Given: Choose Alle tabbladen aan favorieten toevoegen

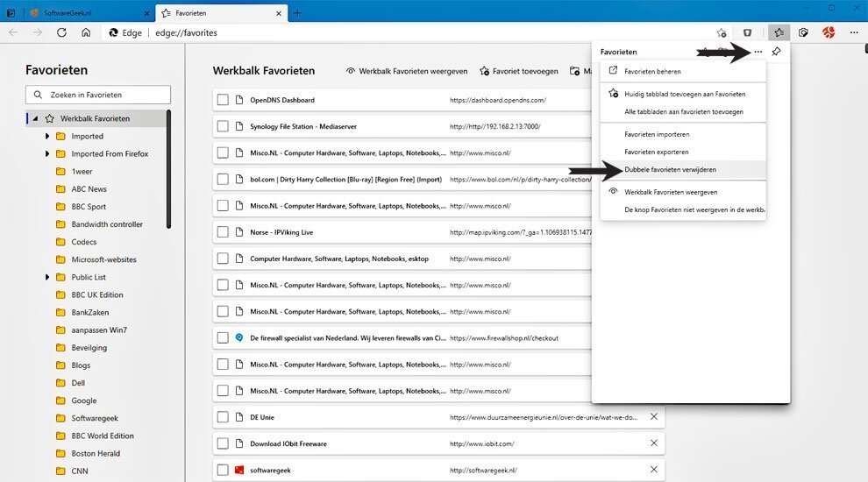Looking at the screenshot, I should [683, 111].
